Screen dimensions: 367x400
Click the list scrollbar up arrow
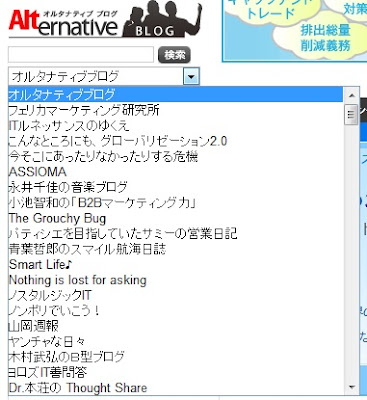352,96
